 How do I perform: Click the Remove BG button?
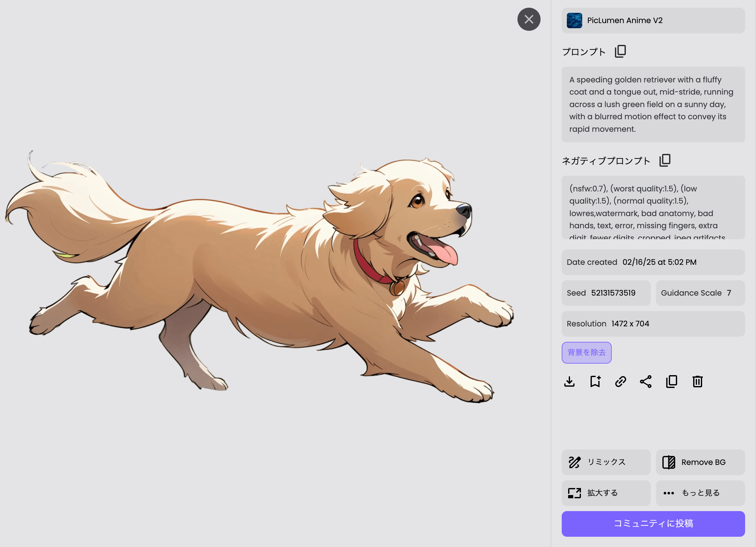click(x=700, y=462)
